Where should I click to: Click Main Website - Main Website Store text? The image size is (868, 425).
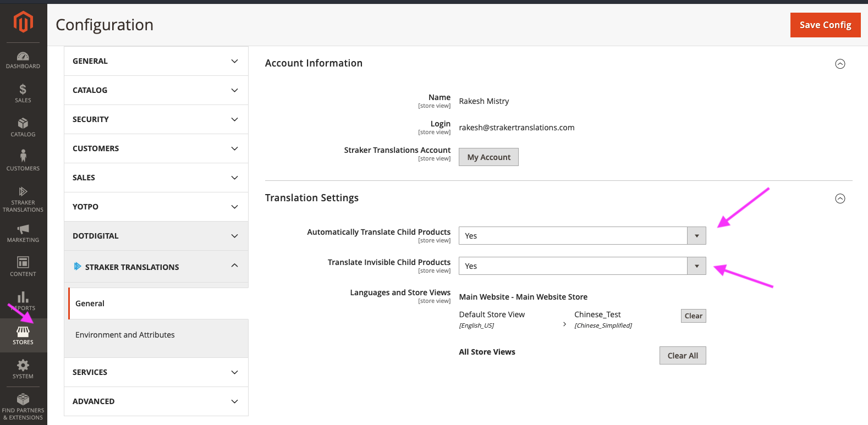coord(523,297)
